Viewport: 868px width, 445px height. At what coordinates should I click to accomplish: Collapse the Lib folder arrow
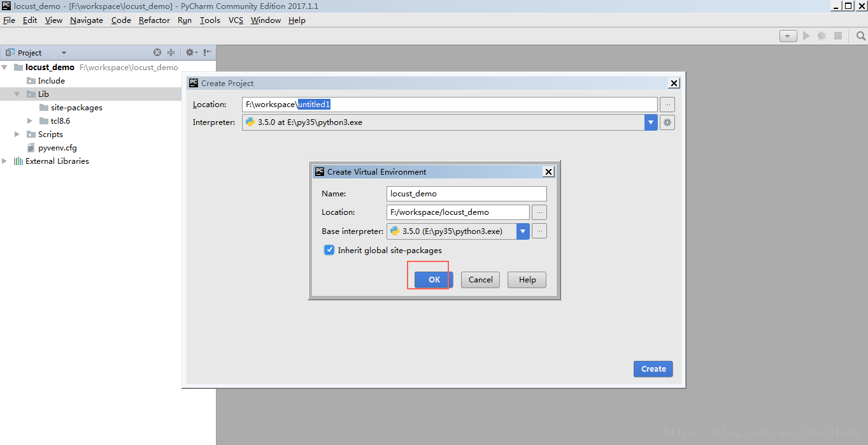17,94
